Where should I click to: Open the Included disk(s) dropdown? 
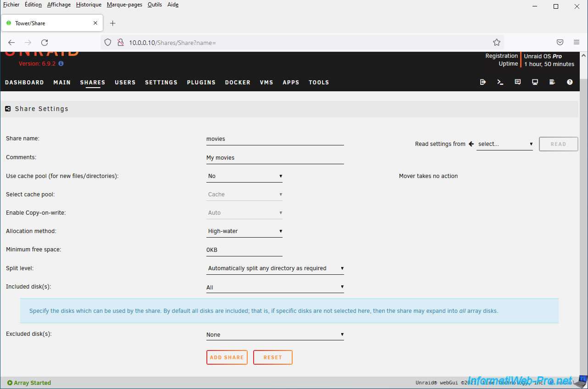point(275,288)
